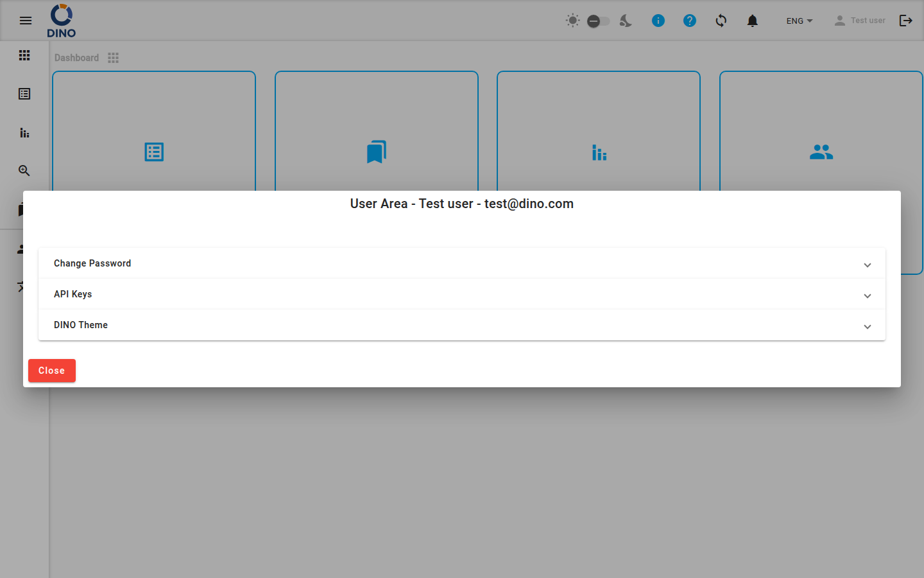Toggle the light/dark theme switch
Image resolution: width=924 pixels, height=578 pixels.
[x=598, y=21]
